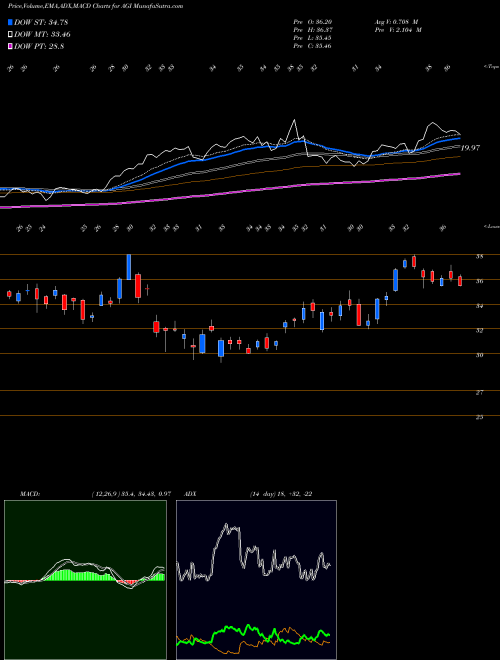
Task: Click the ADX indicator chart panel
Action: pos(256,580)
